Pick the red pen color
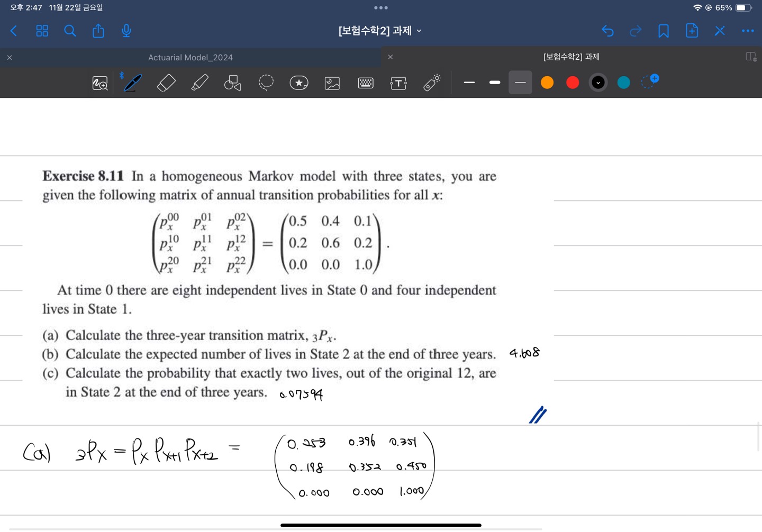Image resolution: width=762 pixels, height=532 pixels. (x=573, y=82)
